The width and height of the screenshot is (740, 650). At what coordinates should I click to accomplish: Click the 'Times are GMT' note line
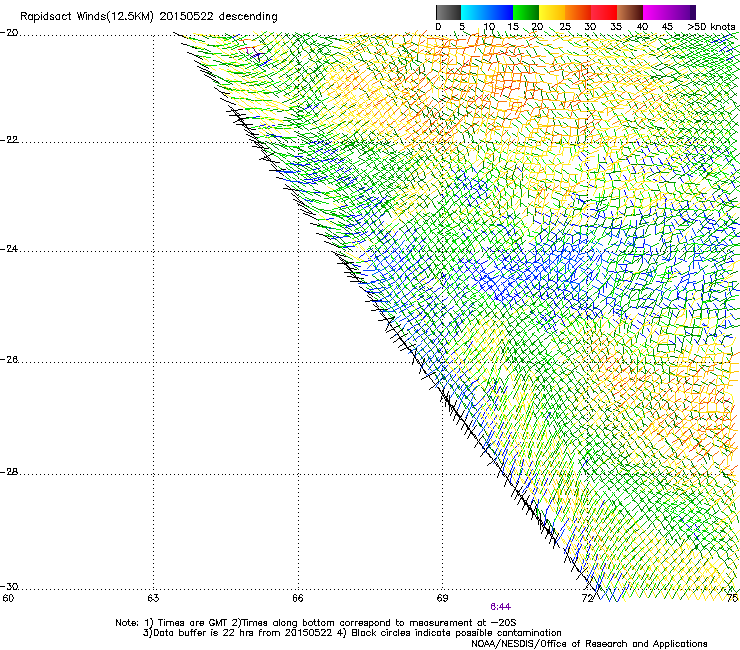[315, 623]
